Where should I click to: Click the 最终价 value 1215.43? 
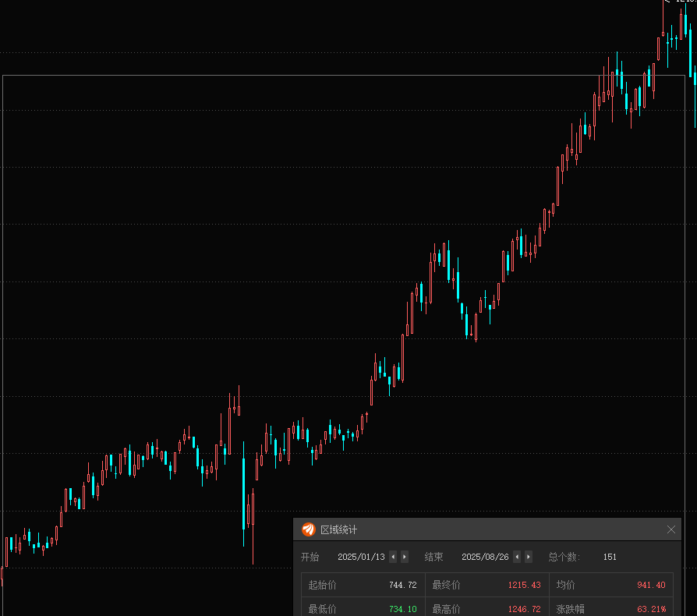coord(524,585)
